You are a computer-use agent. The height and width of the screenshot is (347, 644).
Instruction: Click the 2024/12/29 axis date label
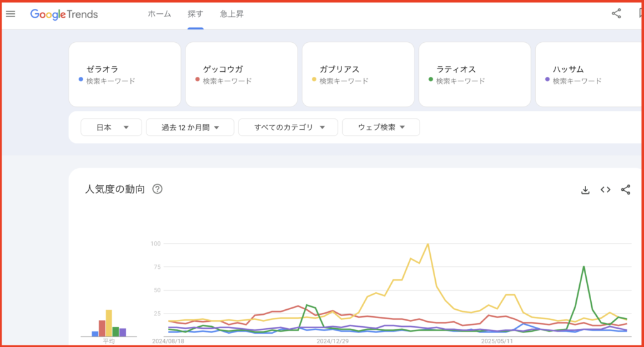[x=333, y=341]
